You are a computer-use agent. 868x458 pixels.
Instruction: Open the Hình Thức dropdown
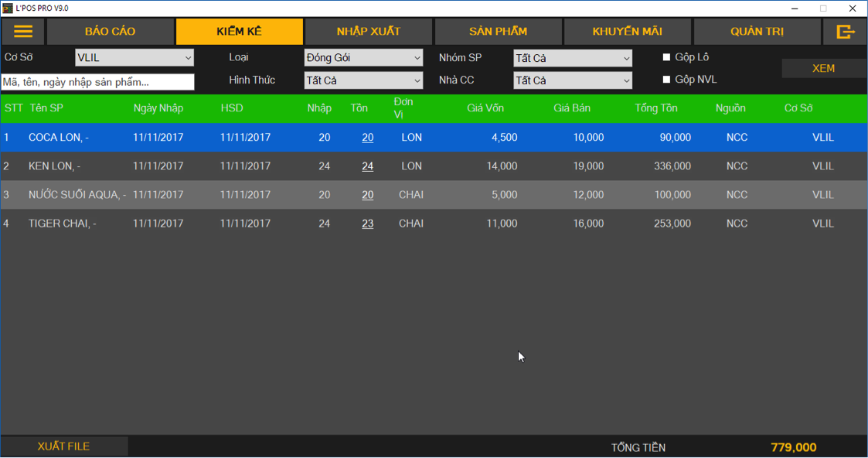point(363,80)
